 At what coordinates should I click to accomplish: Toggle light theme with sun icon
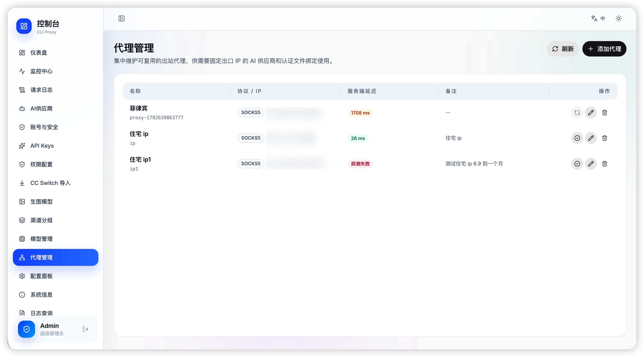tap(619, 18)
